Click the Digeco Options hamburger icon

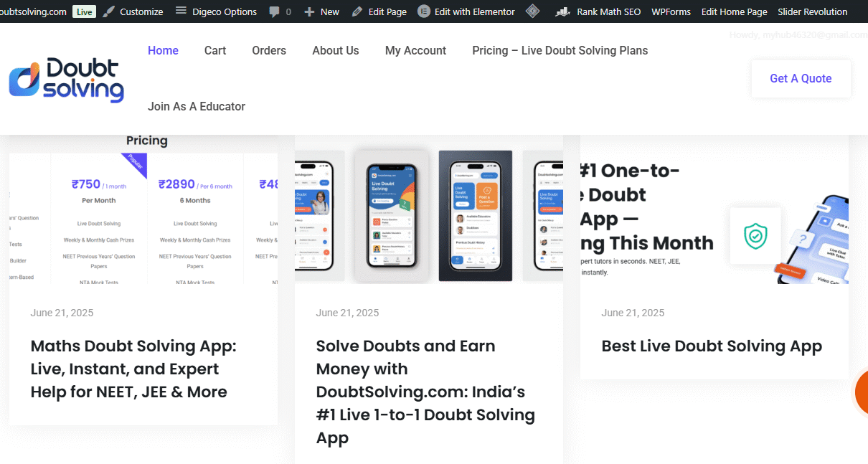(181, 11)
